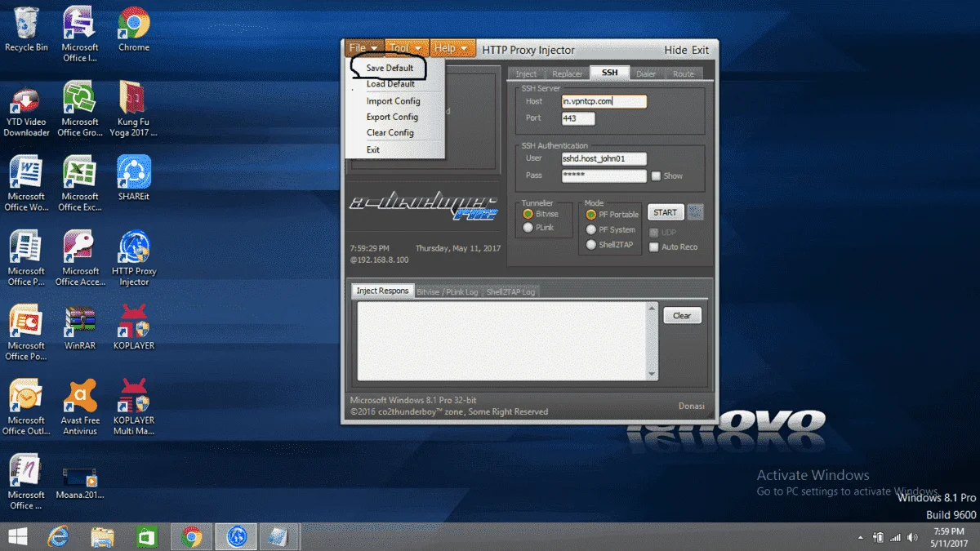Open the Shell2TAP Log tab
Screen dimensions: 980x551
click(510, 291)
